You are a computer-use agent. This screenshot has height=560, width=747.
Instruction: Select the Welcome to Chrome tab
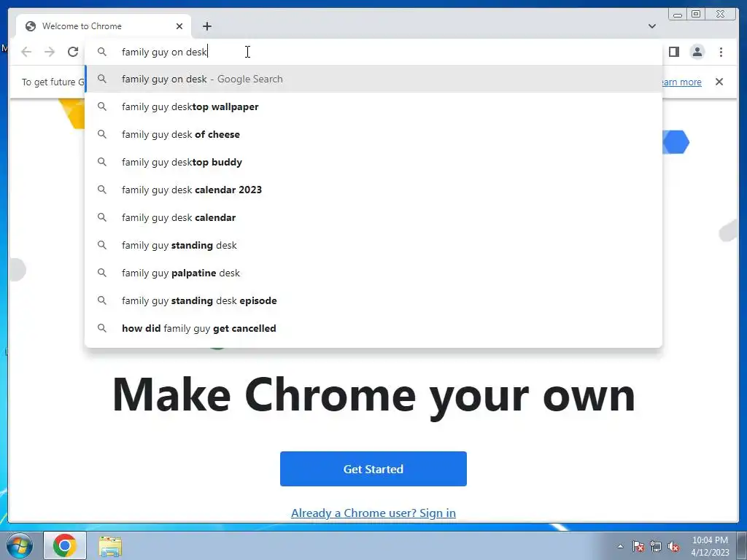click(104, 26)
